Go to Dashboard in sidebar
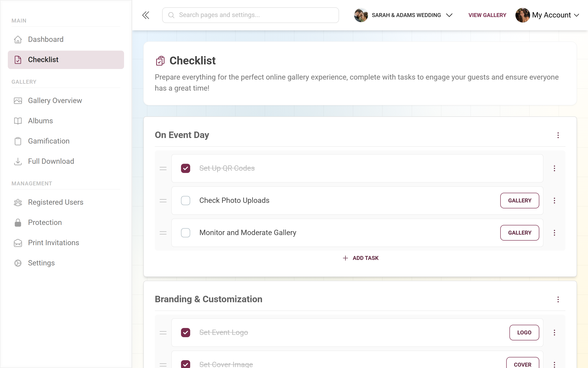This screenshot has width=588, height=368. point(66,39)
